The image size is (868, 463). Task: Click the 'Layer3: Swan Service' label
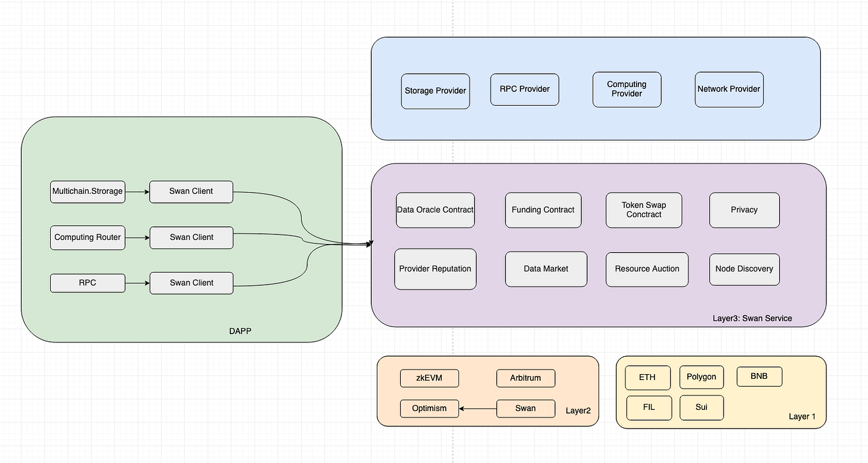[752, 319]
